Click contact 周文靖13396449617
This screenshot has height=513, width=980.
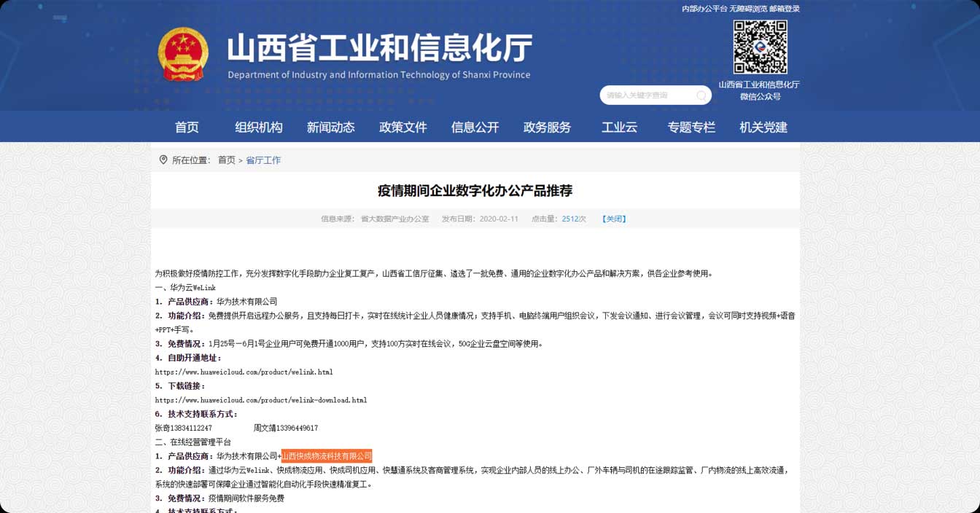(x=286, y=428)
